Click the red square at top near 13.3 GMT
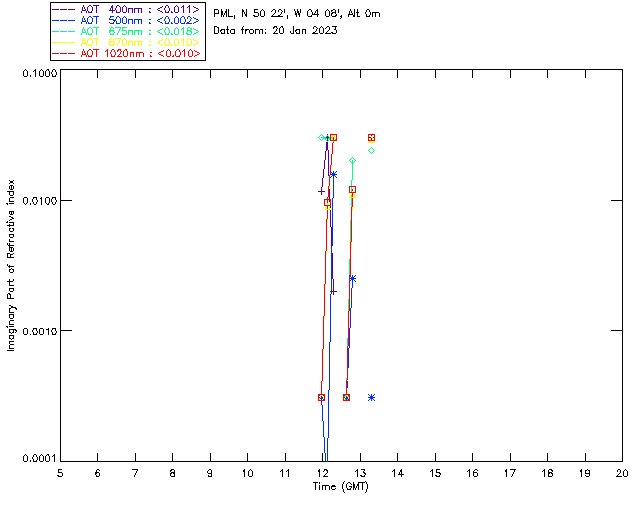Image resolution: width=640 pixels, height=512 pixels. [x=371, y=138]
